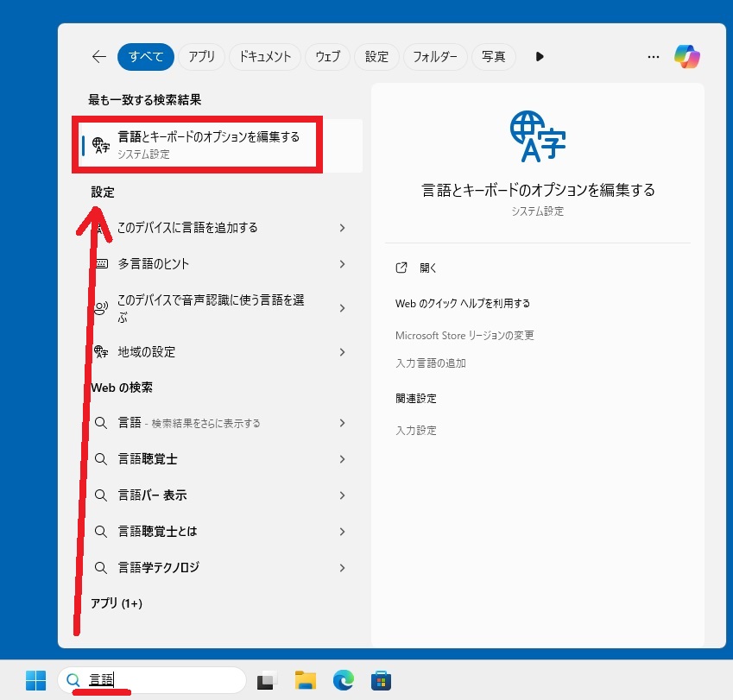
Task: Expand chevron for 地域の設定
Action: pyautogui.click(x=342, y=352)
